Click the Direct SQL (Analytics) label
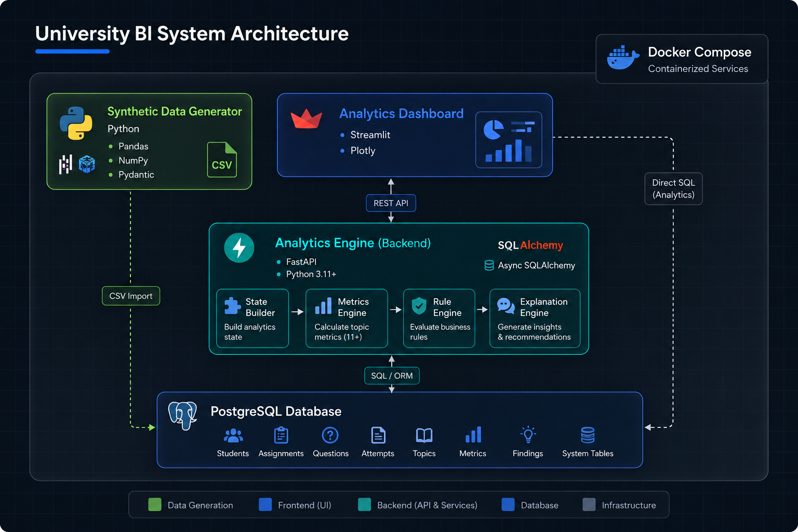Viewport: 798px width, 532px height. (x=673, y=189)
